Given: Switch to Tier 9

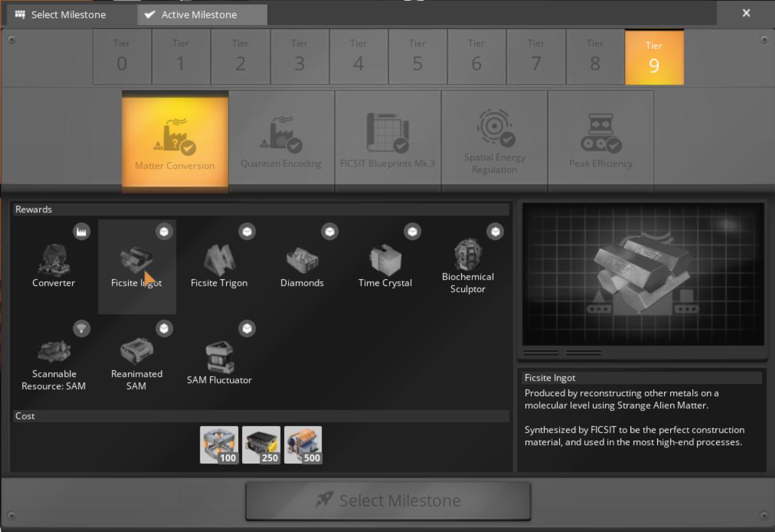Looking at the screenshot, I should pos(654,57).
